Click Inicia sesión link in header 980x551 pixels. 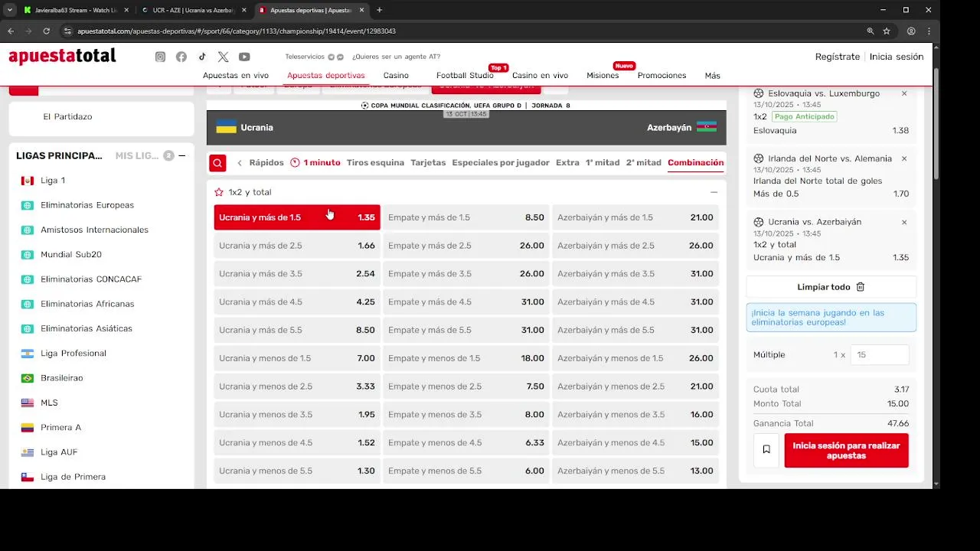click(x=897, y=57)
